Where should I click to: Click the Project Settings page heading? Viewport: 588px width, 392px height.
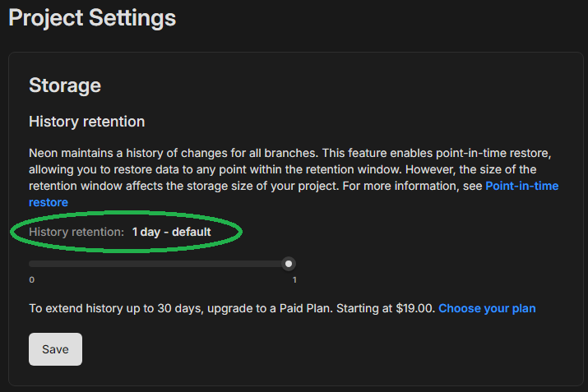(x=92, y=16)
